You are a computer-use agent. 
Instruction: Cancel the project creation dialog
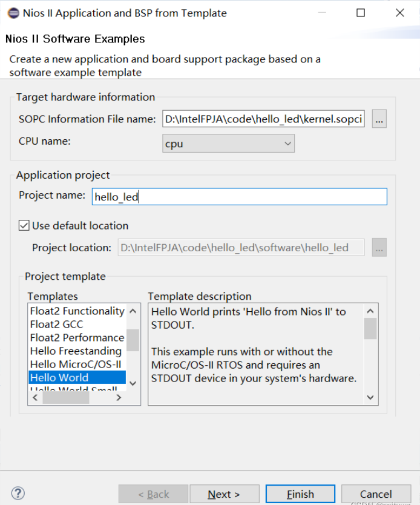click(376, 494)
